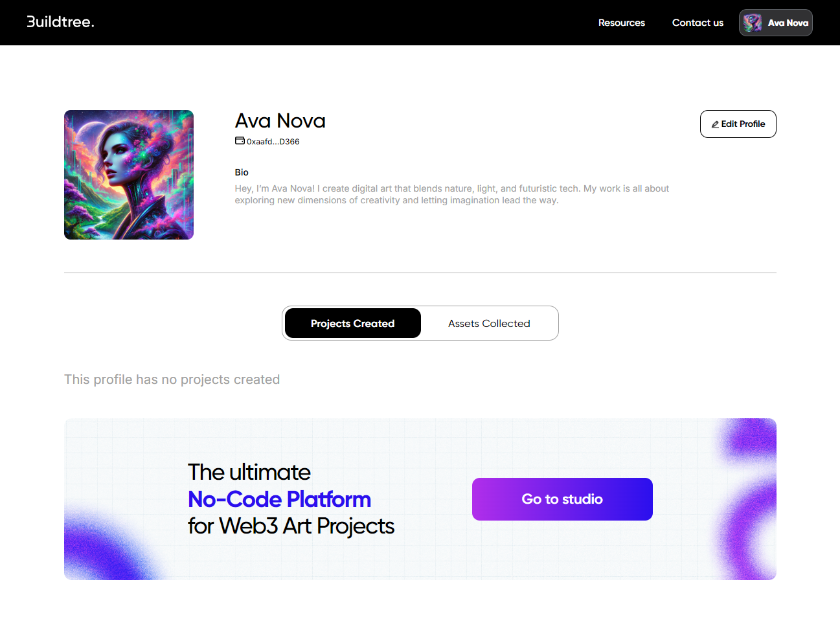
Task: Open the large Ava Nova profile picture
Action: pyautogui.click(x=129, y=175)
